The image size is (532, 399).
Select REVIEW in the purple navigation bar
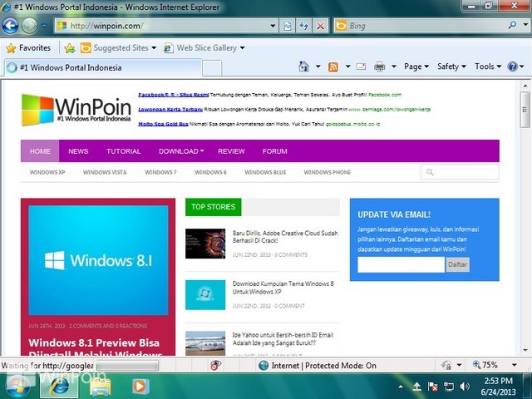pos(231,151)
